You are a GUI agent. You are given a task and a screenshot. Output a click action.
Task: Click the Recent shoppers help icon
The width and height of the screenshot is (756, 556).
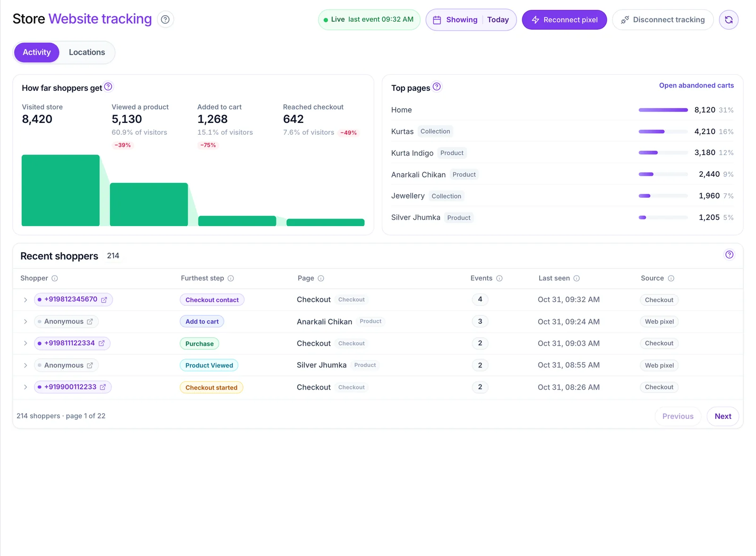[730, 255]
